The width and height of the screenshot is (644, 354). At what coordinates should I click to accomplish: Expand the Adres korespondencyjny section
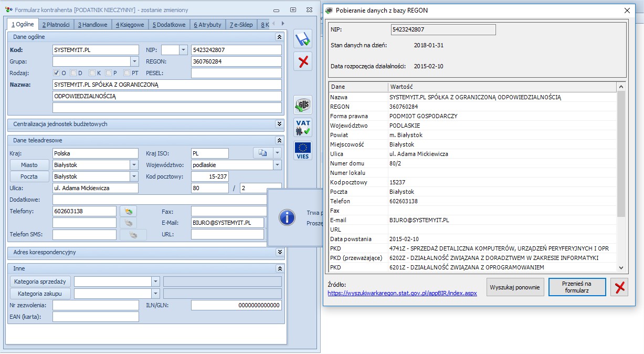(x=279, y=252)
